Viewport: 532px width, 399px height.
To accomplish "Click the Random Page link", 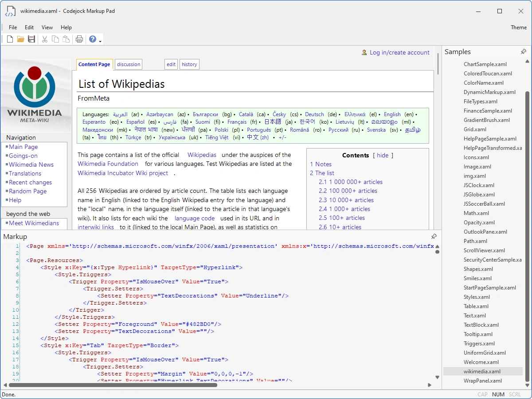I will 27,191.
